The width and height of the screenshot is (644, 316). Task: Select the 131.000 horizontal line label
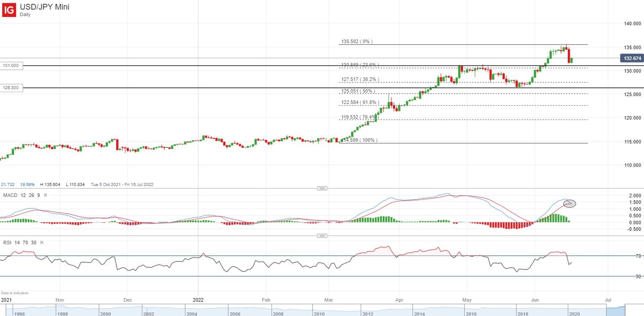pos(11,66)
